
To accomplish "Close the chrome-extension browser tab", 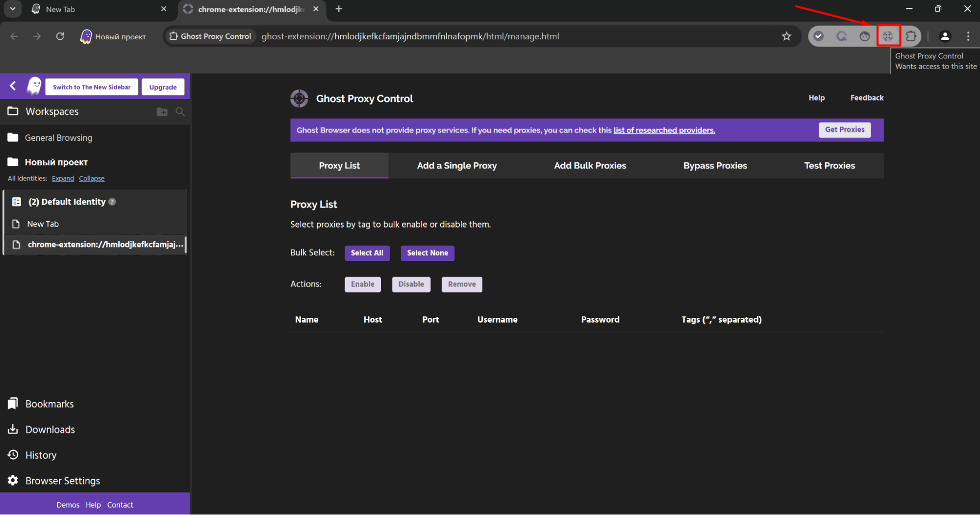I will (x=316, y=9).
